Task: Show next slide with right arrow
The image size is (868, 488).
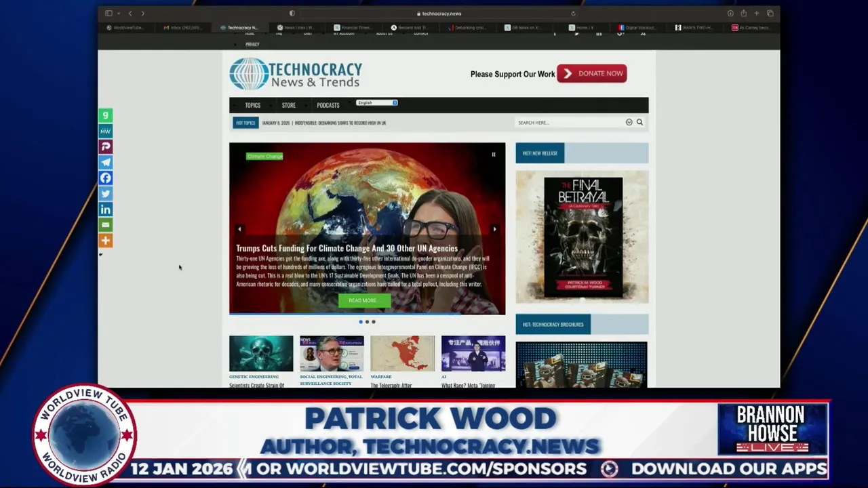Action: coord(494,229)
